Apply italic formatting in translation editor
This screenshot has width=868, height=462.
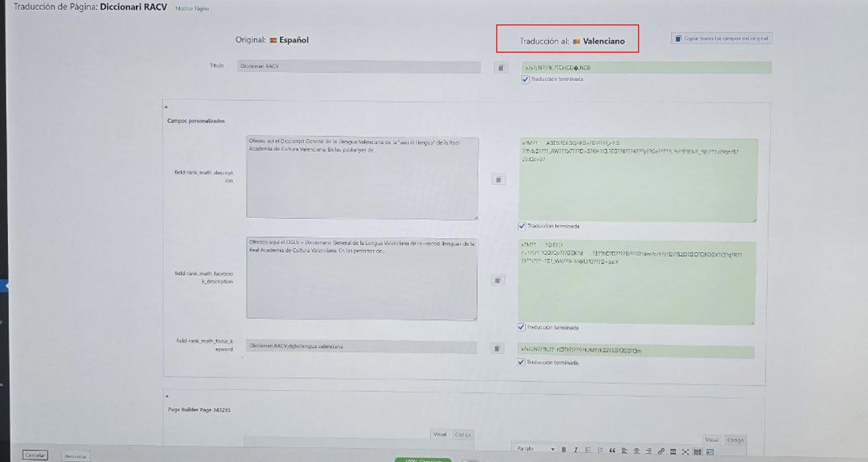576,450
